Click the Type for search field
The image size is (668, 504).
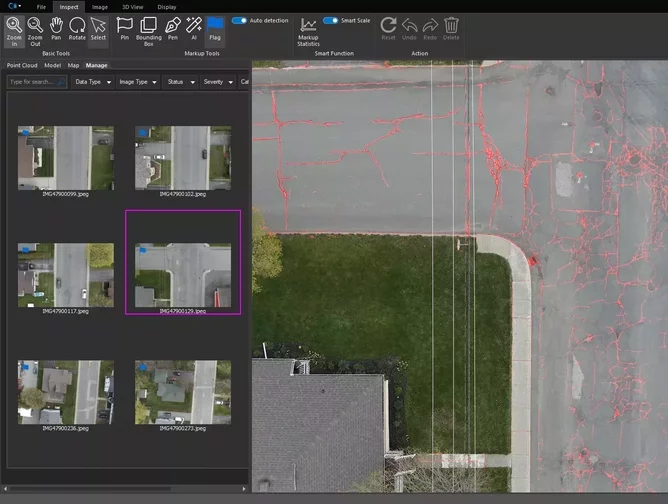(37, 82)
